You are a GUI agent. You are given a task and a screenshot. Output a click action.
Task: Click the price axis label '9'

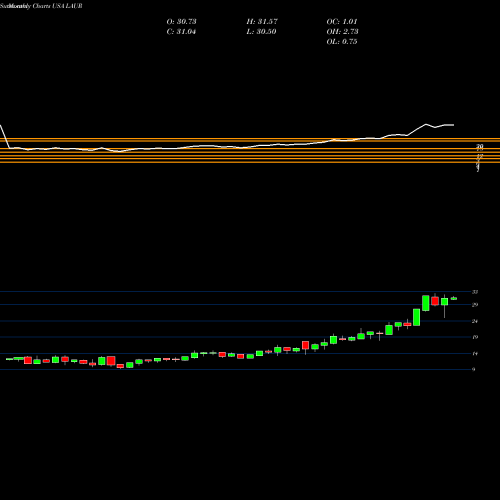pos(474,369)
